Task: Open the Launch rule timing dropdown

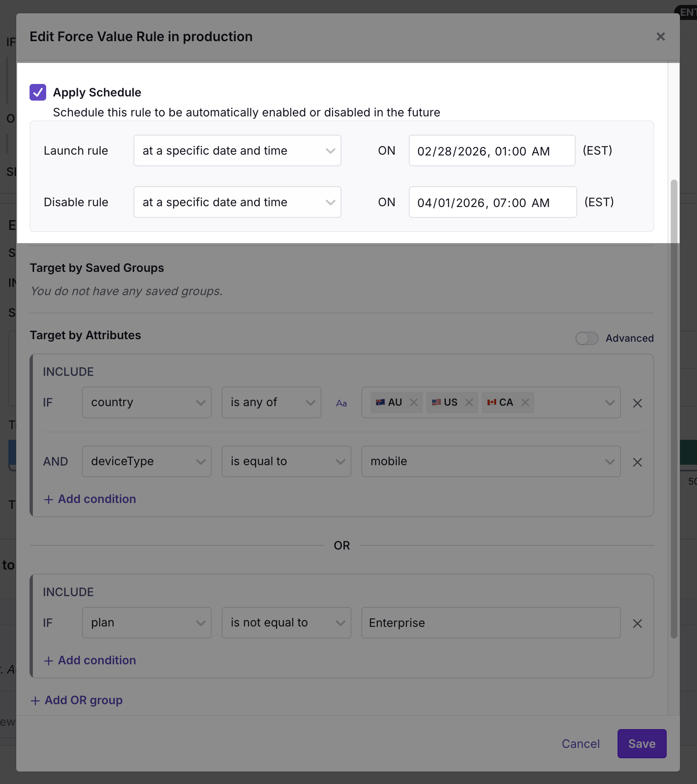Action: pos(237,150)
